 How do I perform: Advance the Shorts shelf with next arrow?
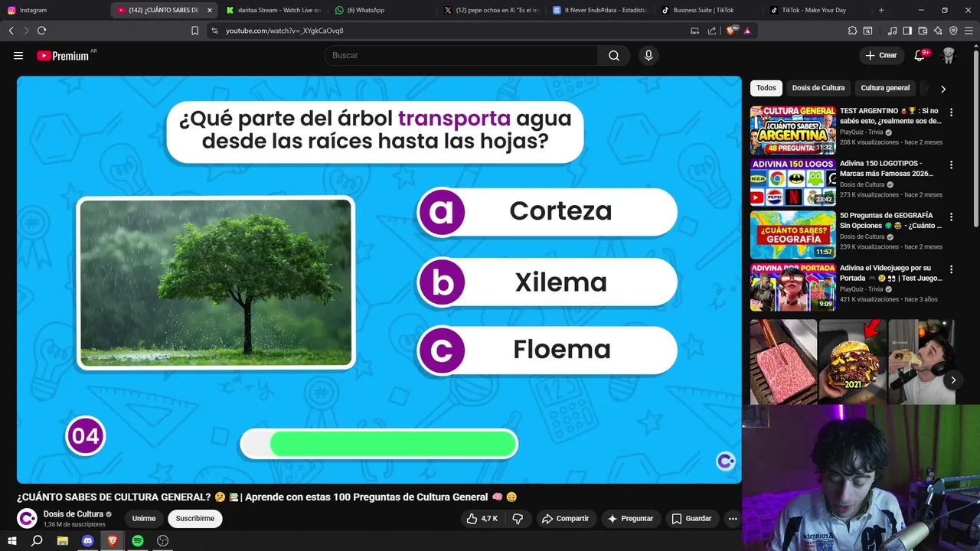pyautogui.click(x=953, y=380)
